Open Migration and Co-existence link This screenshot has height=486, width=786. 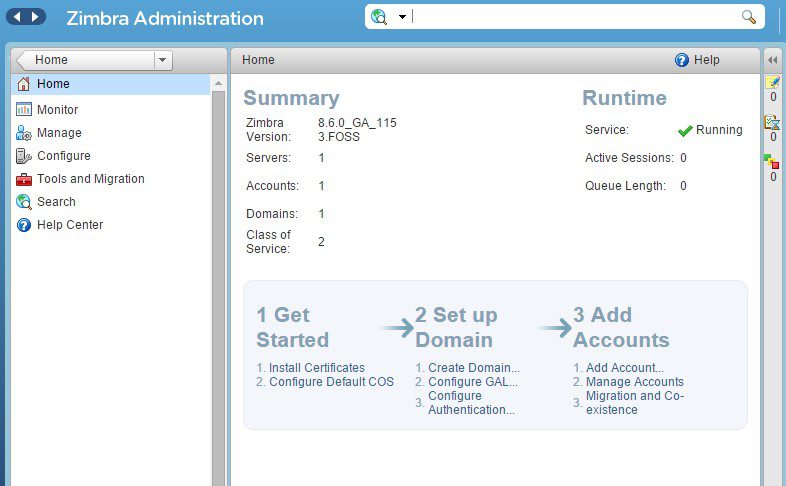[635, 403]
